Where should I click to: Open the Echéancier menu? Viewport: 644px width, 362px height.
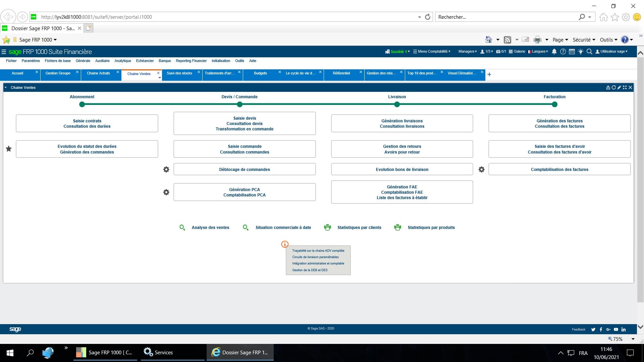coord(145,61)
